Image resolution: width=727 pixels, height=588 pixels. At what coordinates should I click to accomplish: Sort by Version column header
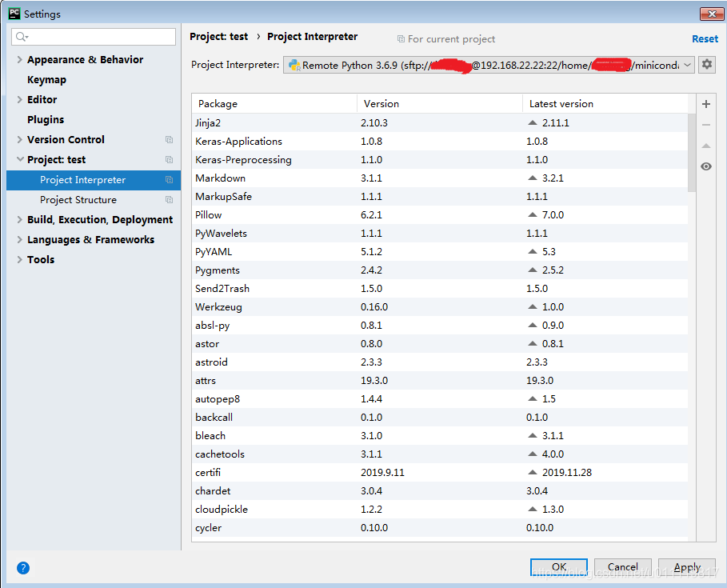[x=440, y=103]
